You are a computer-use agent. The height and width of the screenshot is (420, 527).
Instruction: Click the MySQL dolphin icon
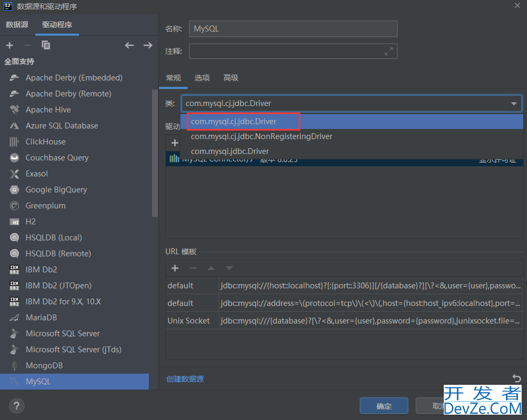pos(14,382)
